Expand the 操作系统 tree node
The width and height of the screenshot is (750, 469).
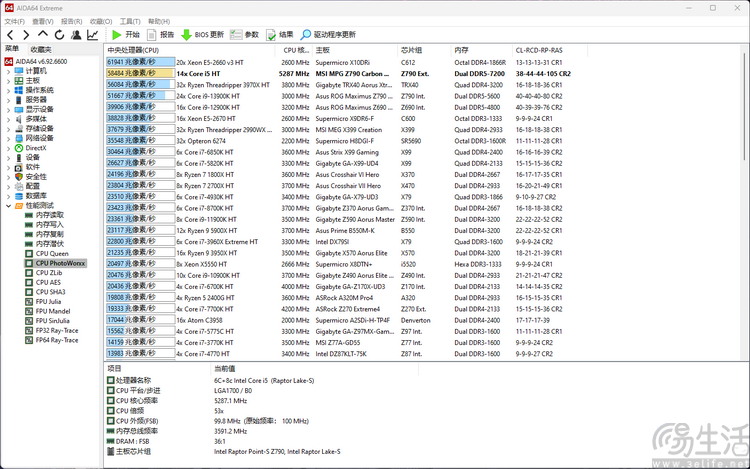(8, 90)
